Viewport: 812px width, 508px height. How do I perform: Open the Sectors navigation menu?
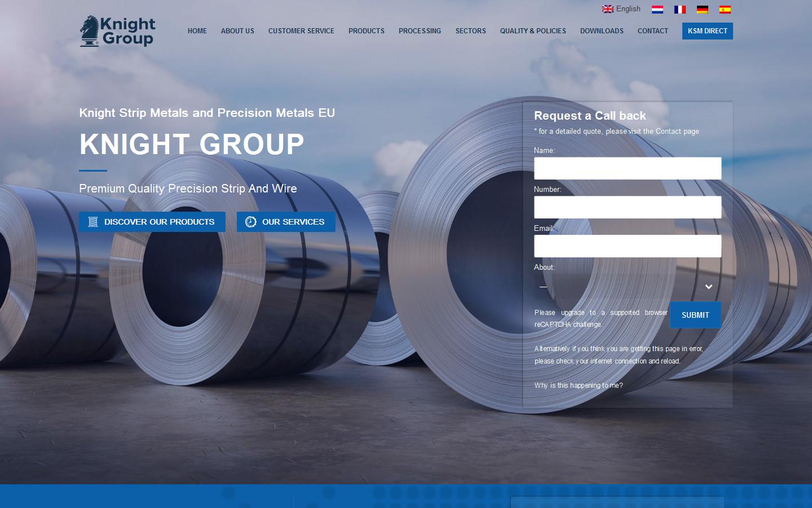pos(470,31)
